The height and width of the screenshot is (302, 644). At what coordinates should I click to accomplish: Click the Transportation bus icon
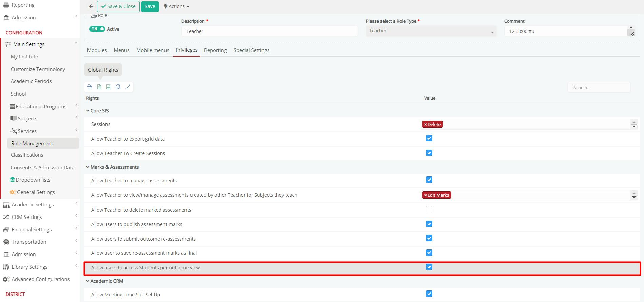point(6,242)
